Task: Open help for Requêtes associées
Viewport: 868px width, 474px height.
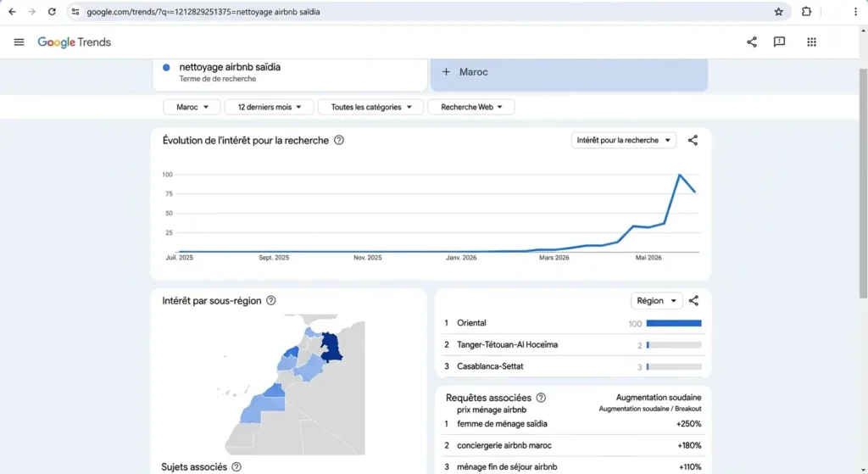Action: click(x=541, y=398)
